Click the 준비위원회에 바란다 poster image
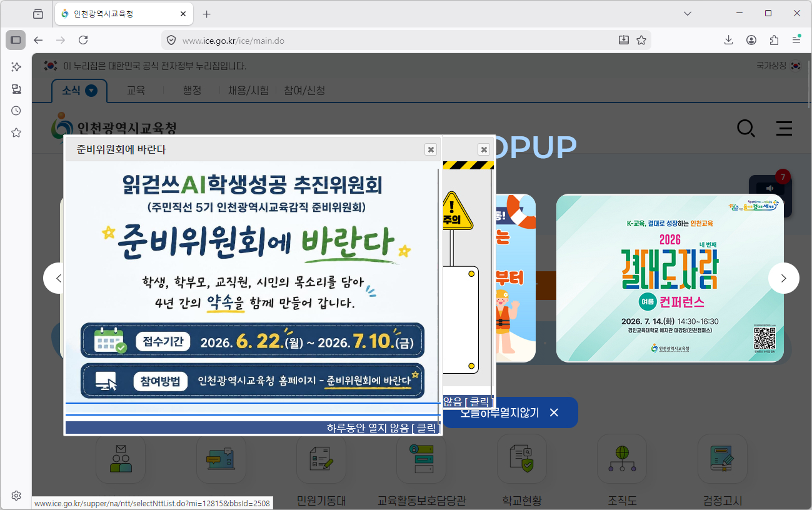Viewport: 812px width, 510px height. pos(252,281)
